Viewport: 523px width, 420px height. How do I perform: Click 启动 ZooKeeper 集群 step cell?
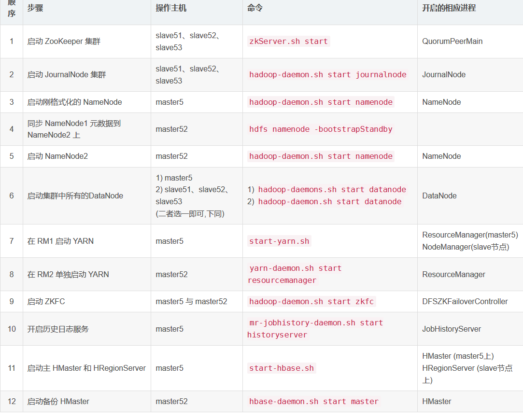click(64, 42)
